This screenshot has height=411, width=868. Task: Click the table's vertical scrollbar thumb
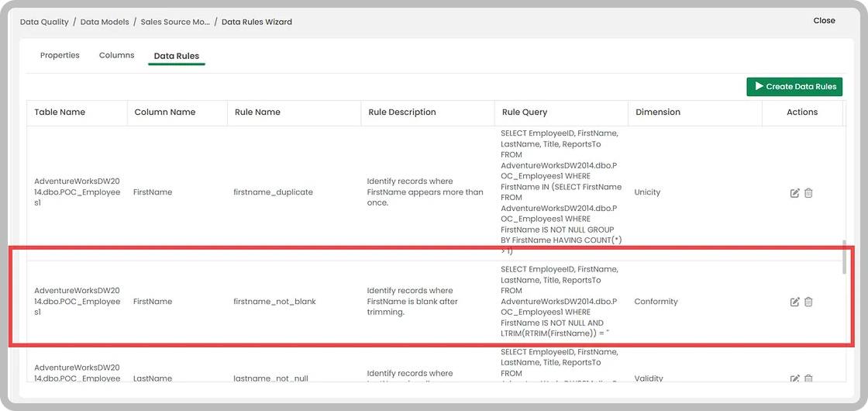(844, 257)
